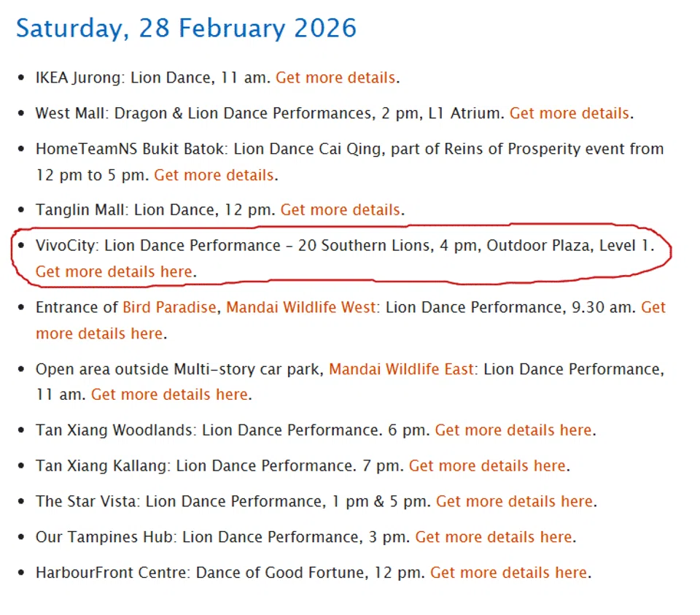Click Tan Xiang Kallang's details link
The image size is (700, 615).
(487, 465)
